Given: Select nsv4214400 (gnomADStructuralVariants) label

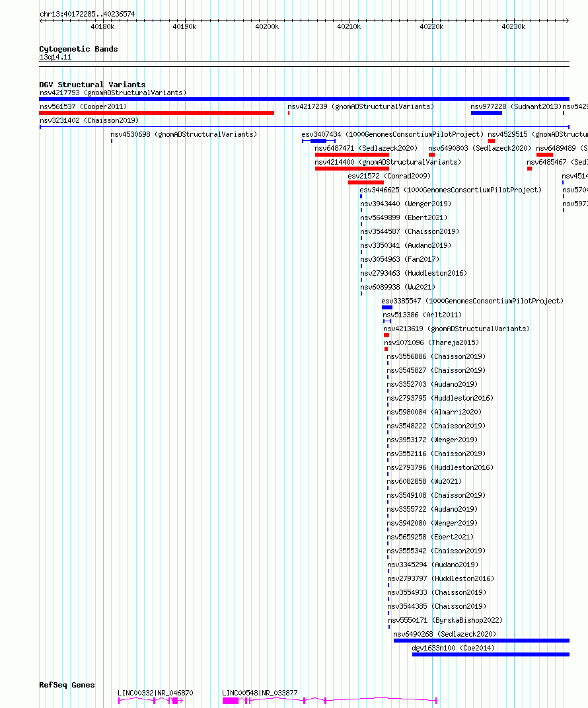Looking at the screenshot, I should pyautogui.click(x=388, y=162).
